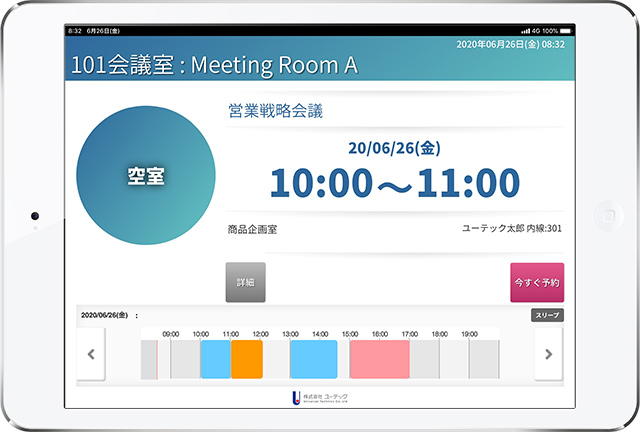640x432 pixels.
Task: Advance timeline with right chevron arrow
Action: tap(548, 354)
